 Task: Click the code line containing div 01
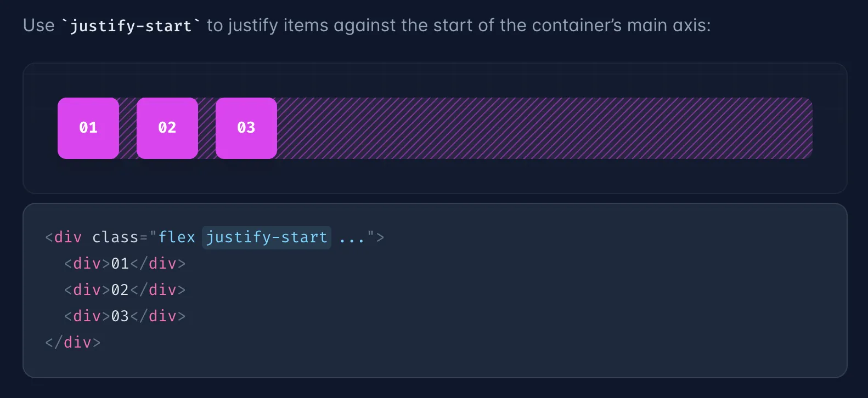125,264
